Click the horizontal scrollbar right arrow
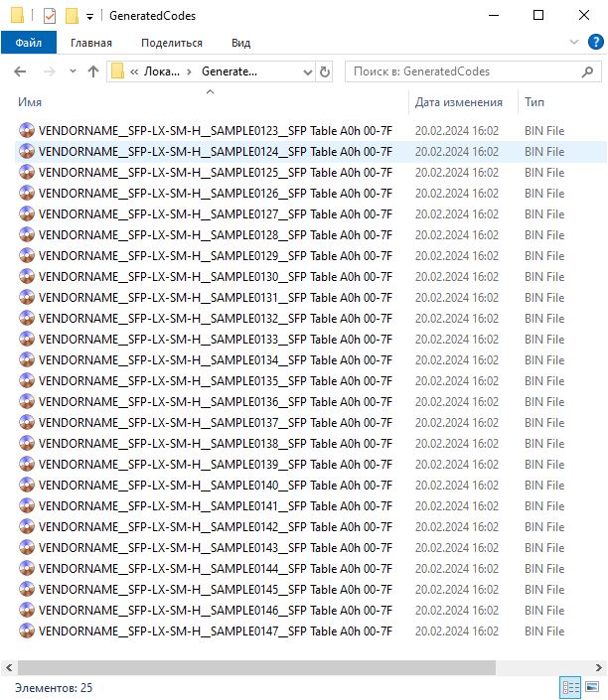Image resolution: width=608 pixels, height=700 pixels. click(x=599, y=668)
